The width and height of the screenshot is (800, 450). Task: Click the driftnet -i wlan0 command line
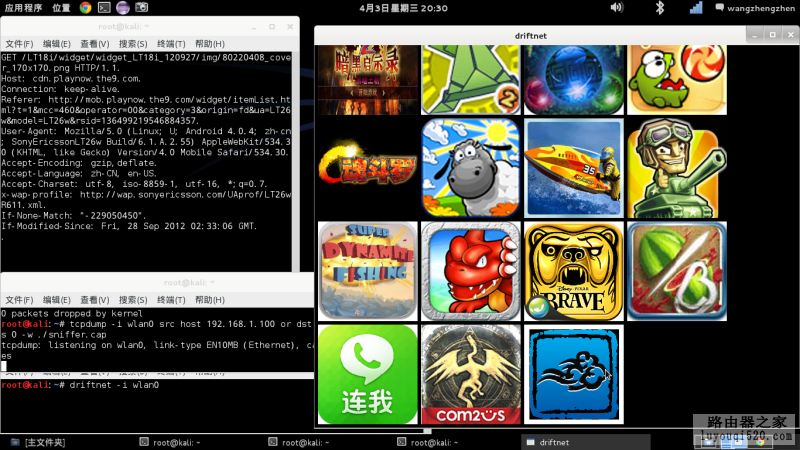click(80, 385)
